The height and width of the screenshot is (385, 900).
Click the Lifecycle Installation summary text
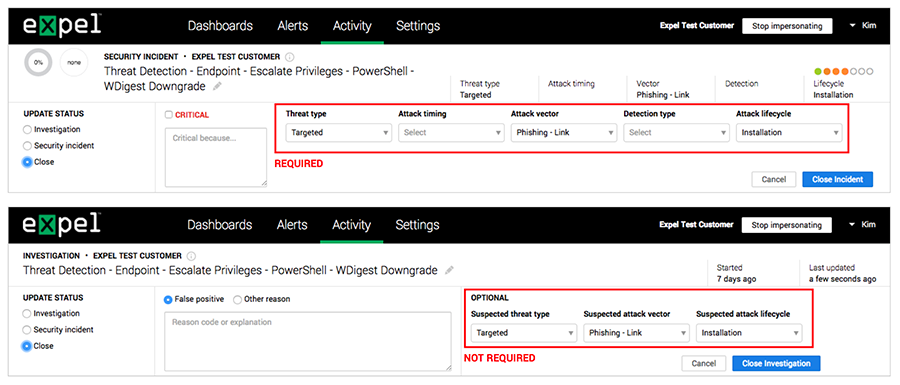click(833, 90)
